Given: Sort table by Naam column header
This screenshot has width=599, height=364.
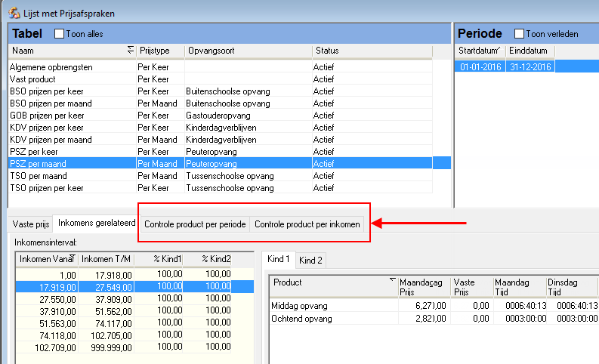Looking at the screenshot, I should click(68, 51).
